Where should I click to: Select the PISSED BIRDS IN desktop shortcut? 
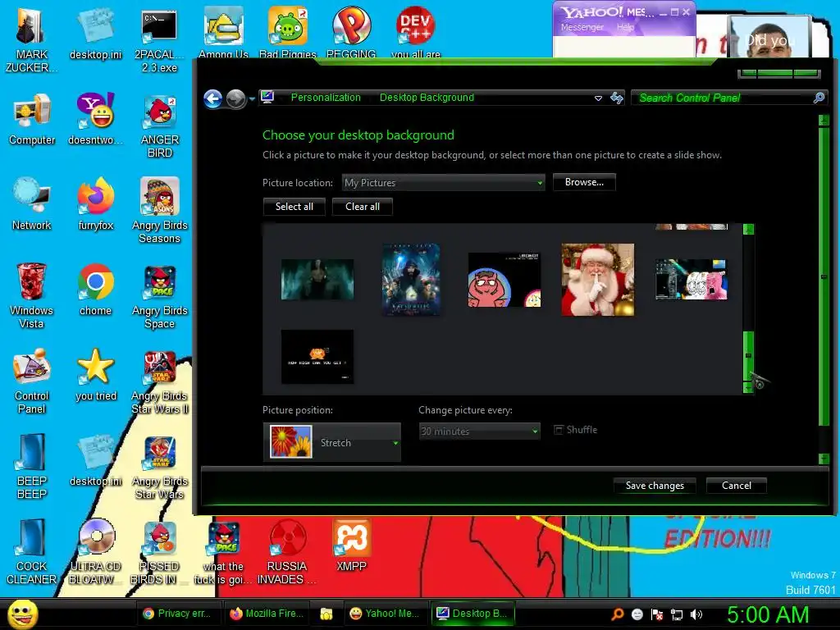pyautogui.click(x=159, y=552)
